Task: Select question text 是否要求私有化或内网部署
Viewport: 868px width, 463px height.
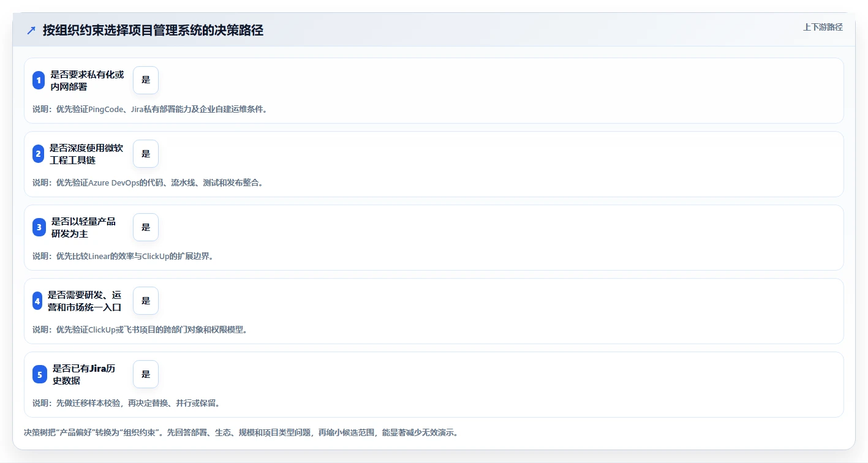Action: coord(87,80)
